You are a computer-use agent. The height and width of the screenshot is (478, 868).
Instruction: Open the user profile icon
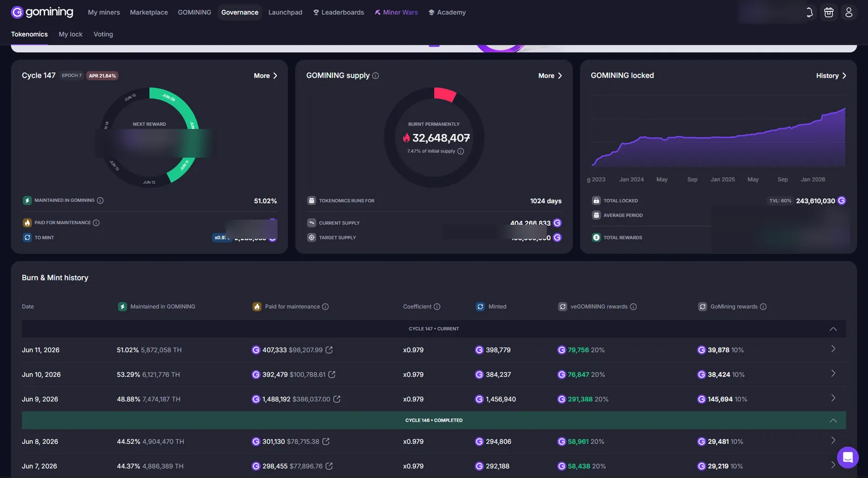click(849, 12)
